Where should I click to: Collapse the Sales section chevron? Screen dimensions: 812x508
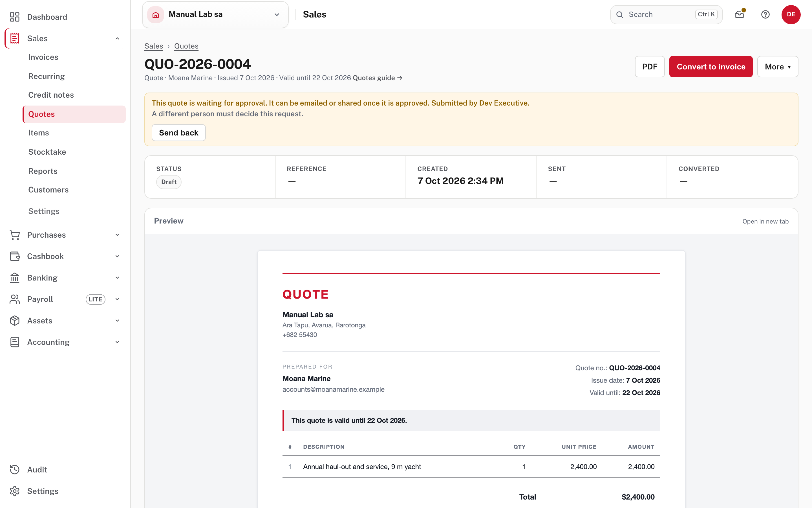[x=117, y=38]
